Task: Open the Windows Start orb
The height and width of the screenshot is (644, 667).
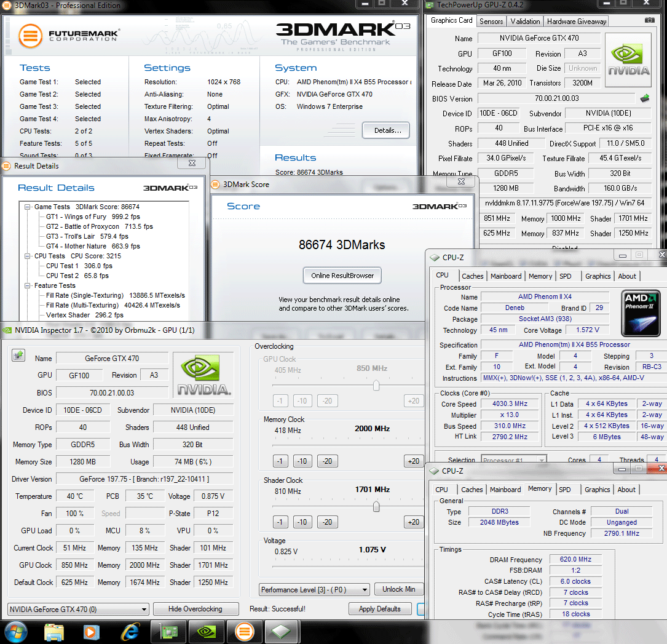Action: click(16, 632)
